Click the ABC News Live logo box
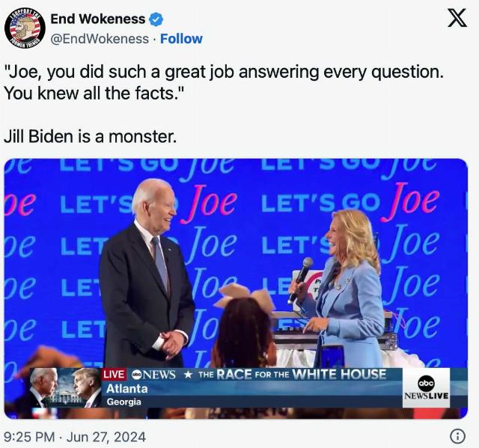Viewport: 479px width, 448px height. pyautogui.click(x=426, y=388)
